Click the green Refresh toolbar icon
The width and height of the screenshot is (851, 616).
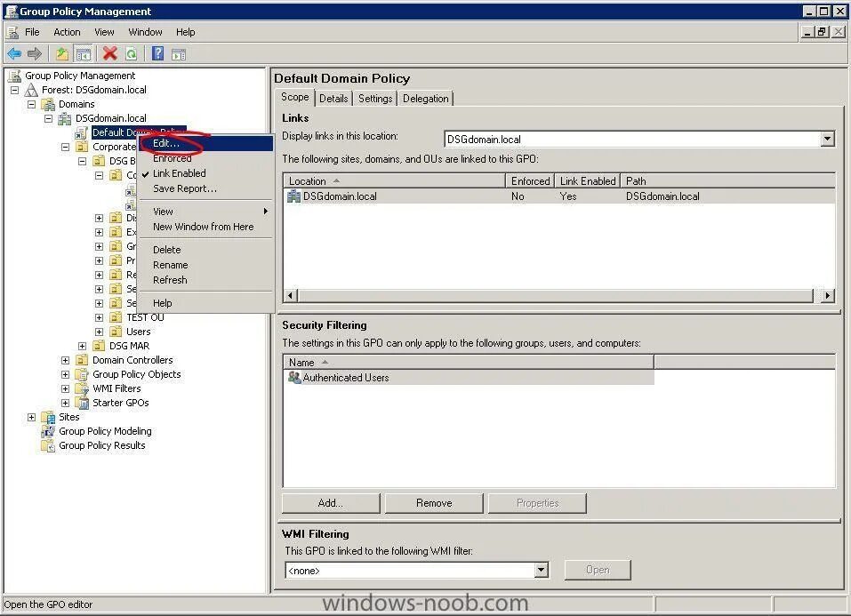point(131,53)
